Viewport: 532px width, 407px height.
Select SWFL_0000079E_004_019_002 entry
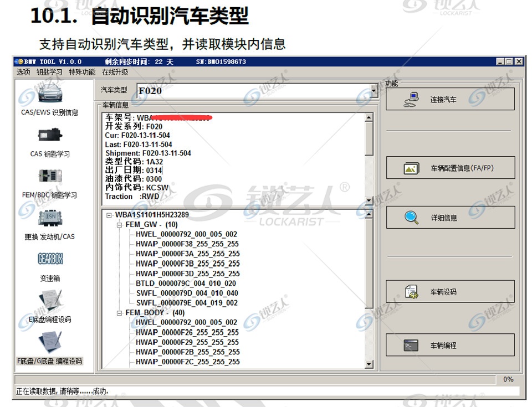(x=187, y=303)
